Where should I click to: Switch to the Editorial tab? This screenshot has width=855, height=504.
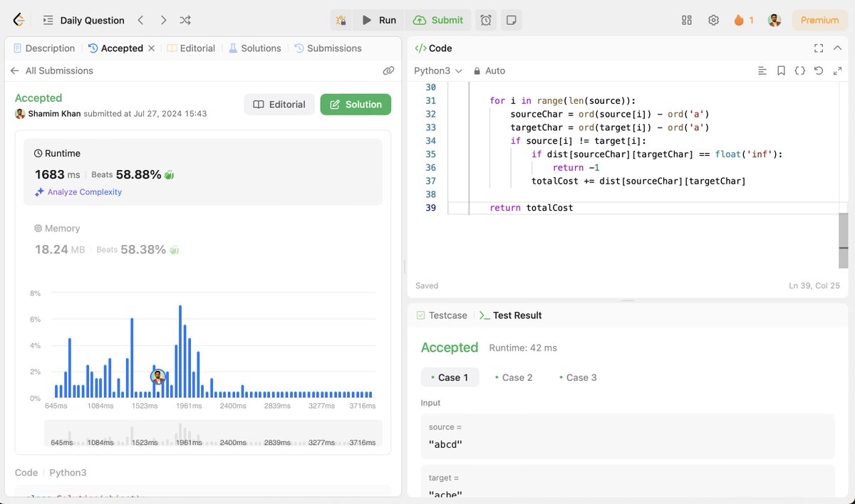pos(191,48)
